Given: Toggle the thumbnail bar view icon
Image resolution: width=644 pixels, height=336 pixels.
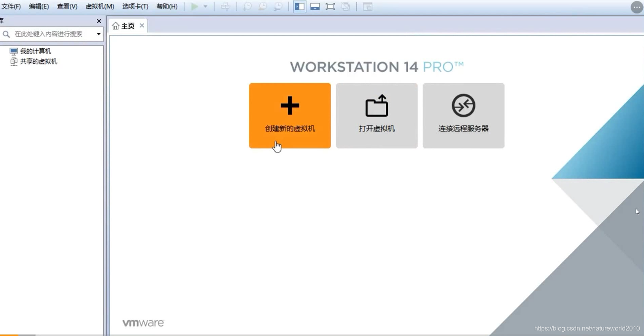Looking at the screenshot, I should pyautogui.click(x=315, y=6).
